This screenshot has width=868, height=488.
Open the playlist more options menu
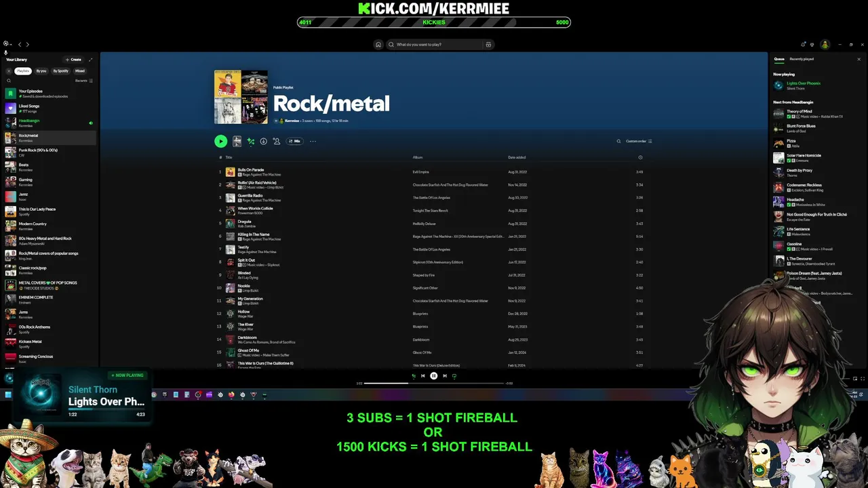click(313, 141)
